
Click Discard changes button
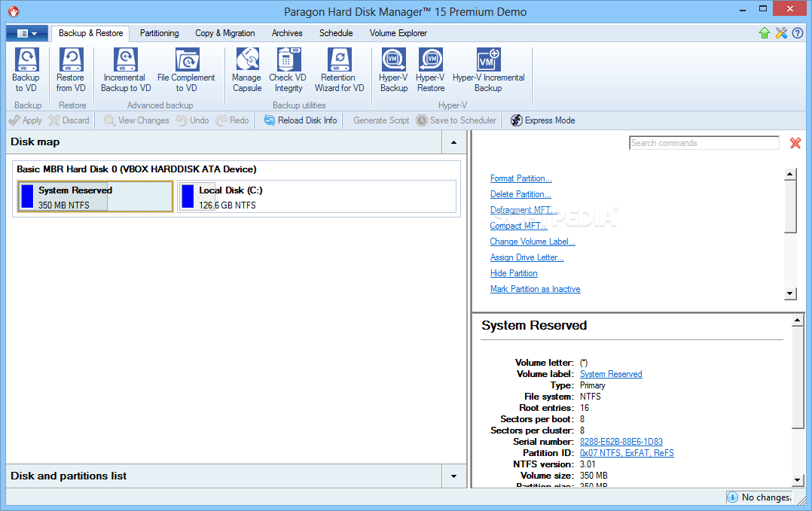69,120
